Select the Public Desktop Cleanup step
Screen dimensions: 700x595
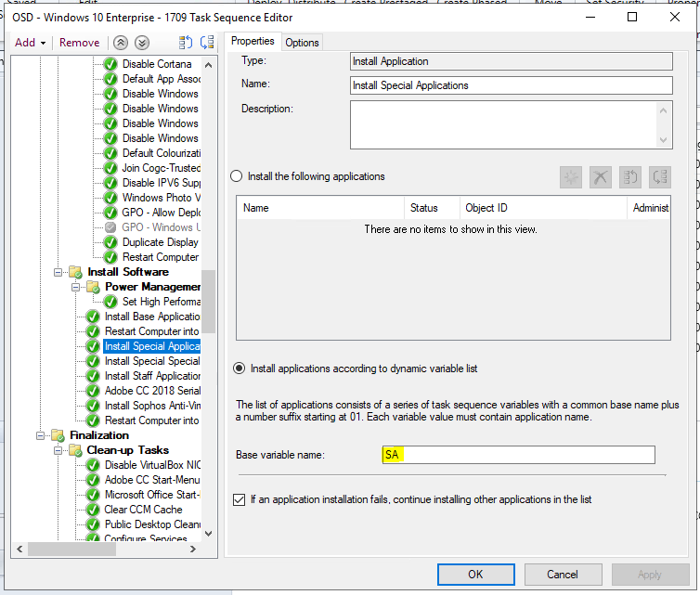click(152, 524)
